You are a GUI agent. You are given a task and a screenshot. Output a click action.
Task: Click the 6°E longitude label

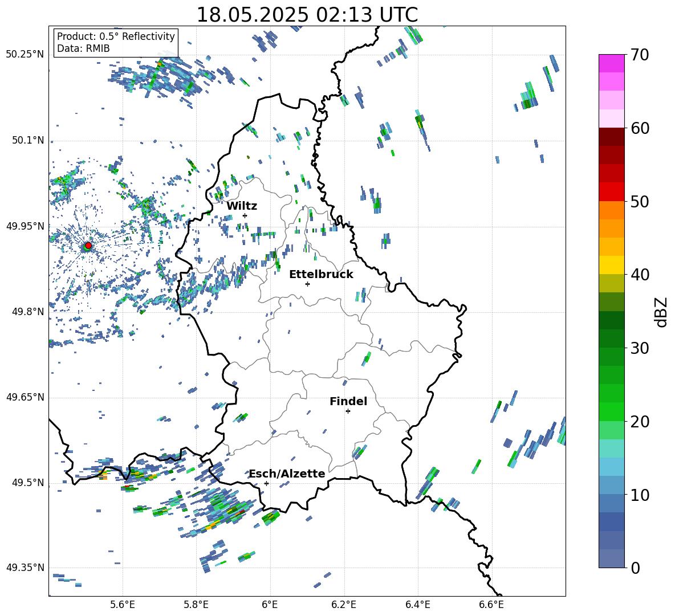click(270, 605)
